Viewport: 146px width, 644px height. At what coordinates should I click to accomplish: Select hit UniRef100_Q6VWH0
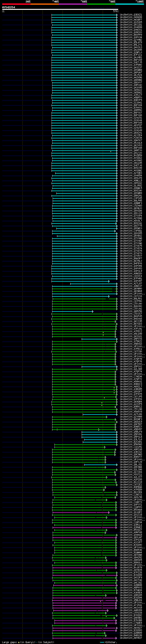pos(131,289)
